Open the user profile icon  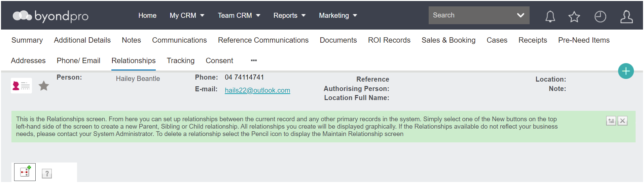[x=627, y=16]
